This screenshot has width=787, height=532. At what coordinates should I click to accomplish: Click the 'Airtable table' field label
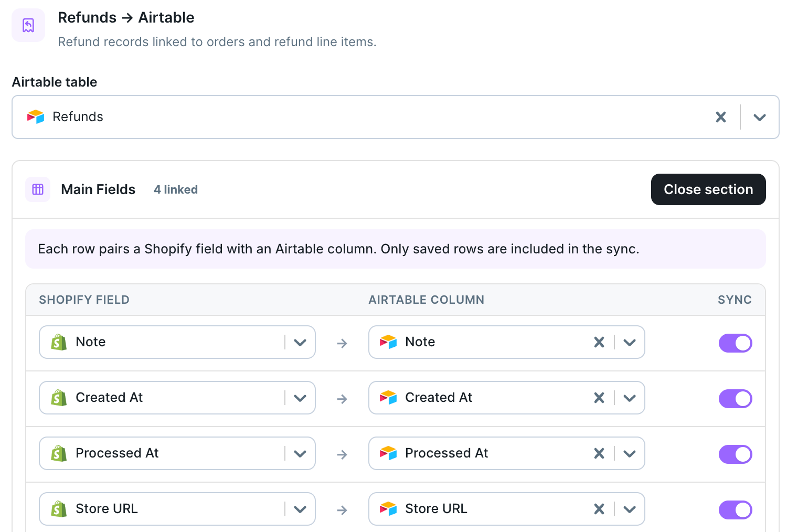click(55, 82)
